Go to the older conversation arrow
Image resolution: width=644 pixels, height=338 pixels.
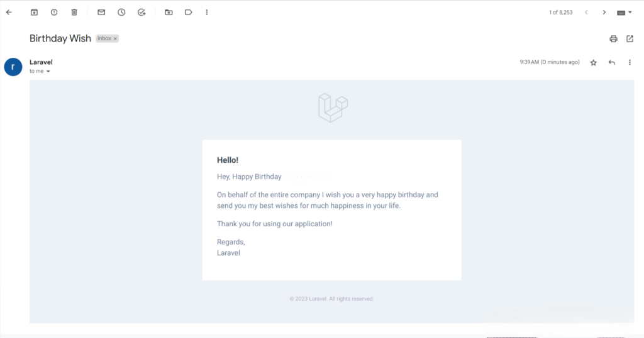point(604,13)
